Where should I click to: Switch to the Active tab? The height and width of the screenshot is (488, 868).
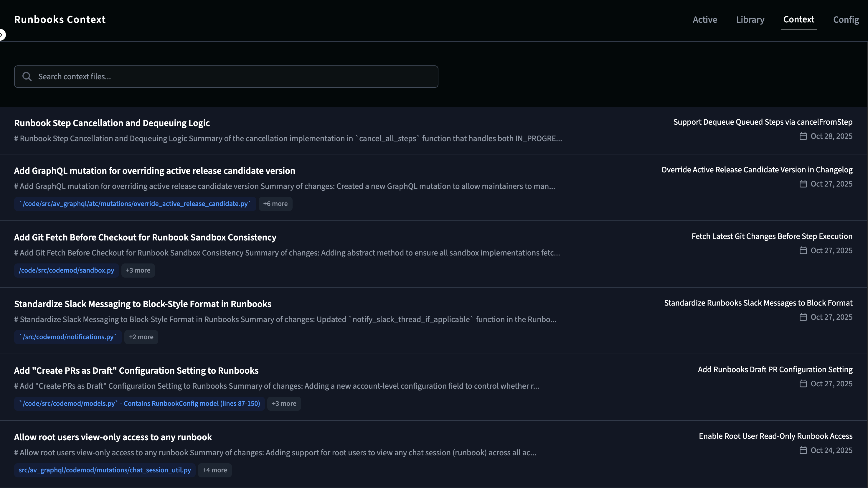[x=704, y=19]
